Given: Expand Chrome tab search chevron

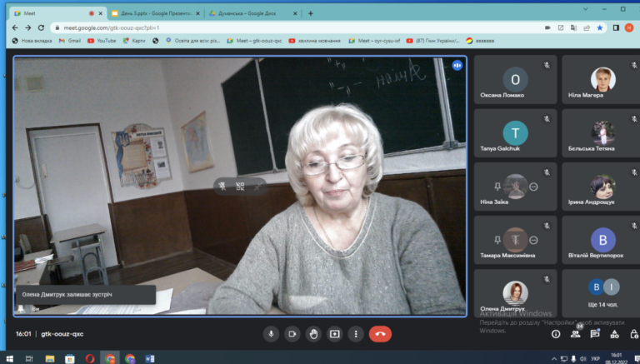Looking at the screenshot, I should pyautogui.click(x=585, y=9).
